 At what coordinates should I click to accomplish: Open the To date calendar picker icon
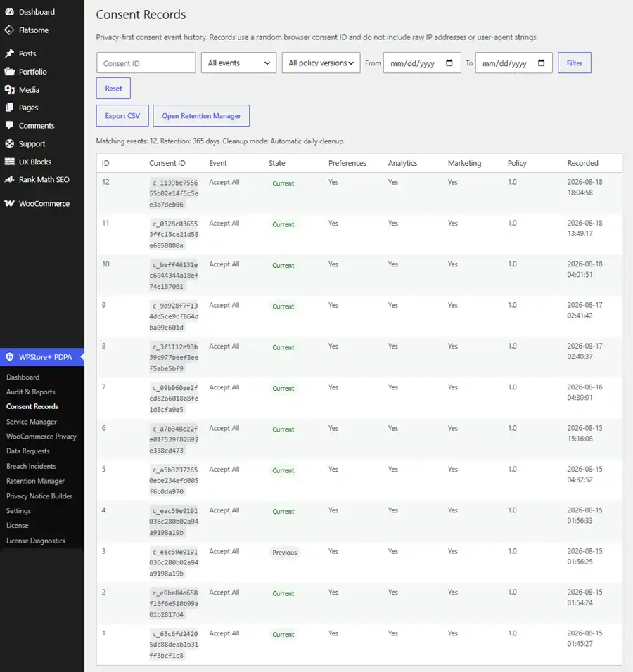pos(542,63)
